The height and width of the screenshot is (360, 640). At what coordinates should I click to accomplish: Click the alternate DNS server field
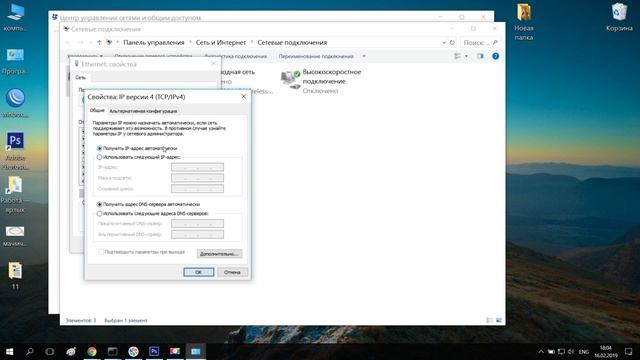coord(198,235)
